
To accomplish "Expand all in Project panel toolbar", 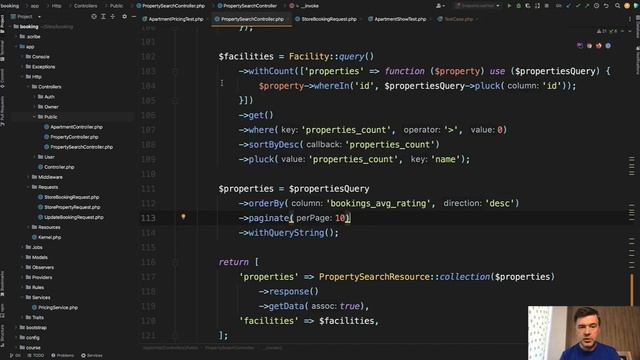I will (x=103, y=16).
